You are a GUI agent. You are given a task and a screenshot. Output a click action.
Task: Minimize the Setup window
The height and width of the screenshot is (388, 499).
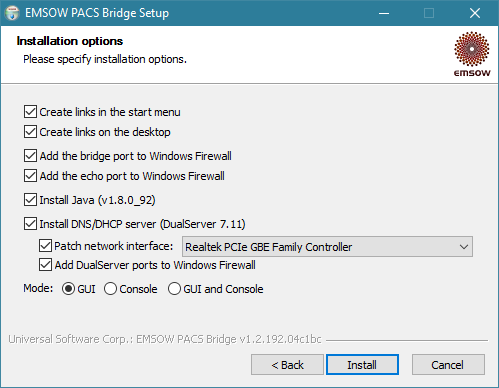click(x=384, y=13)
